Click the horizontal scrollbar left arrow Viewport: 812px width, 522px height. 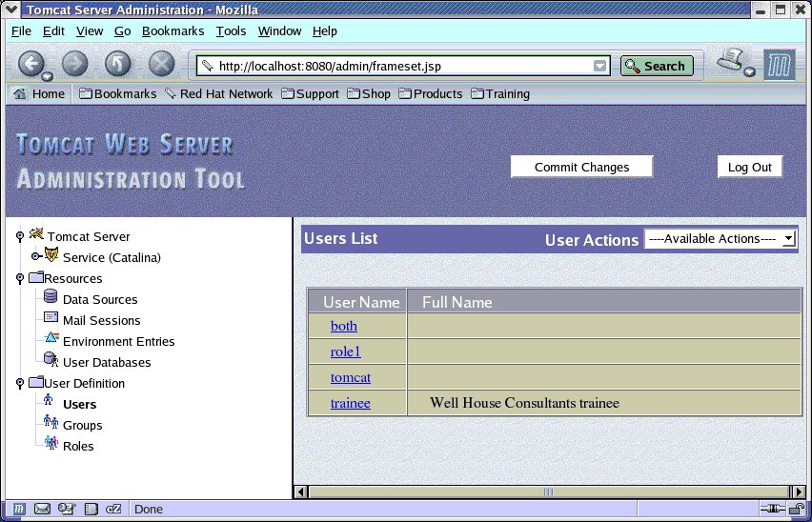[x=301, y=492]
